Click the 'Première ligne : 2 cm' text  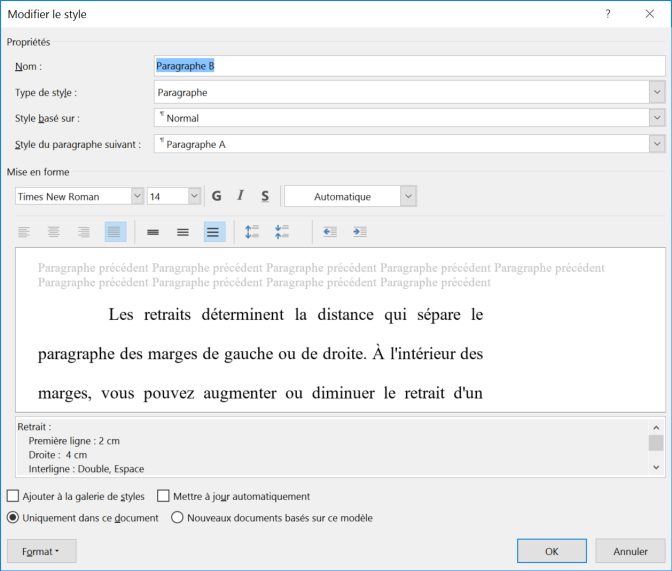[x=74, y=441]
